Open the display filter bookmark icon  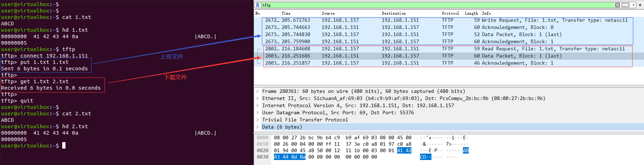[258, 5]
